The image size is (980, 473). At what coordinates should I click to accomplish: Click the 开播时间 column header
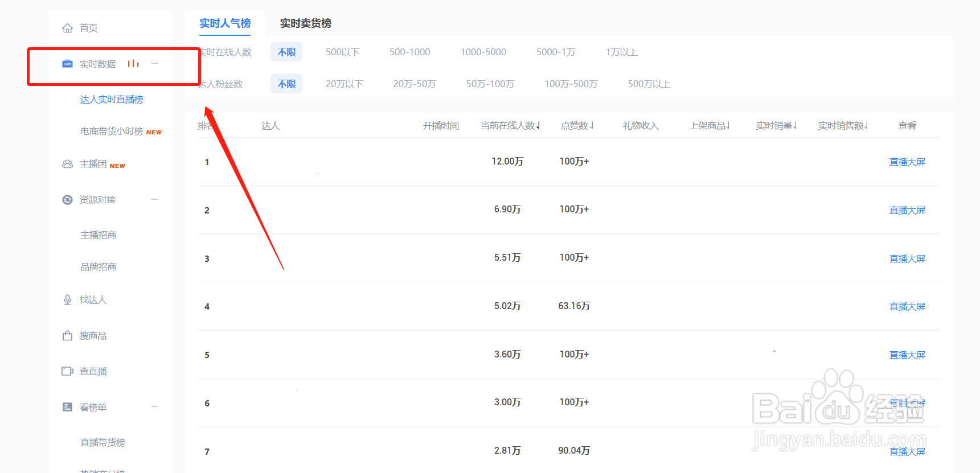coord(441,126)
